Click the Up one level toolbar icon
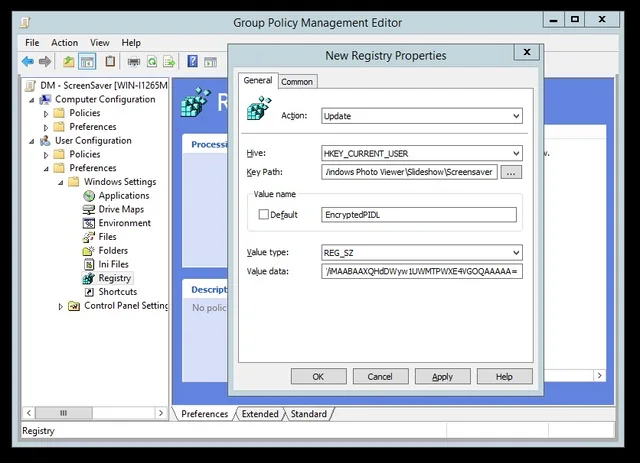Screen dimensions: 640x463 click(x=69, y=62)
